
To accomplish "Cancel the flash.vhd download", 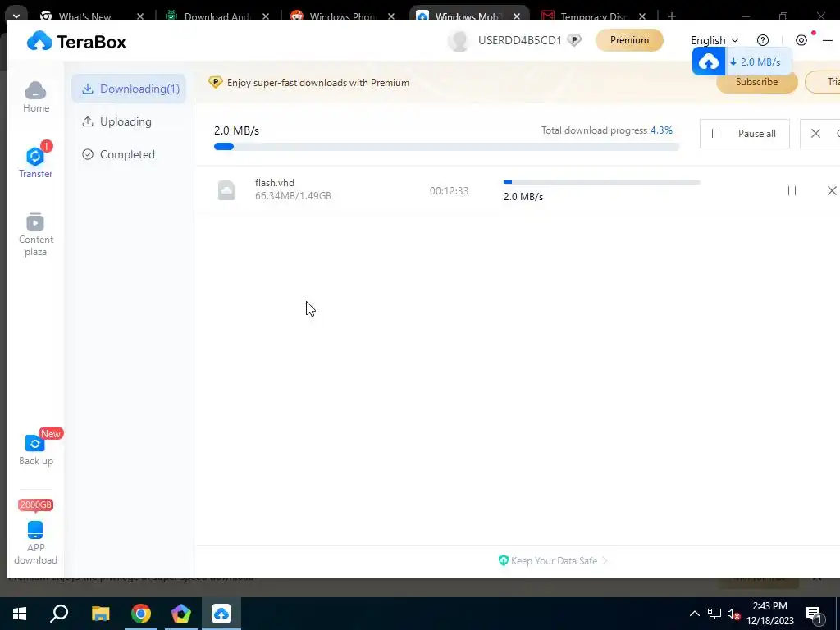I will tap(832, 190).
